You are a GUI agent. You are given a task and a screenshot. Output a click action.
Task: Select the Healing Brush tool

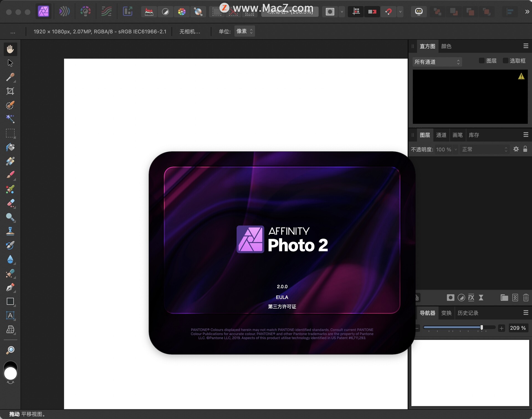tap(10, 274)
